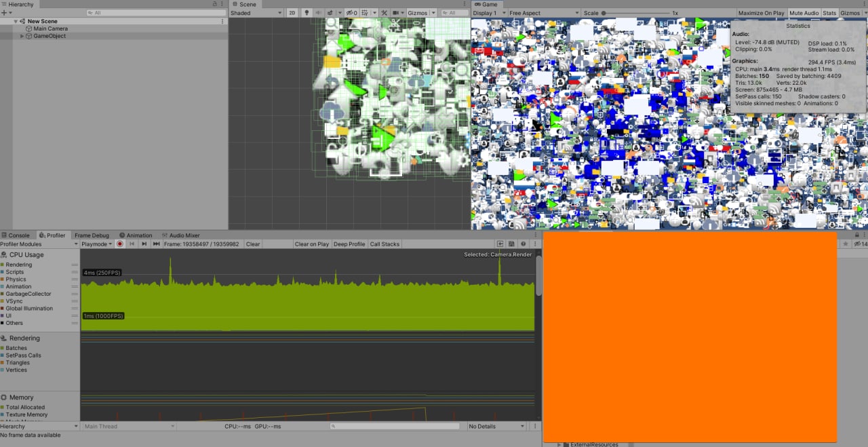Toggle Scripts category color in CPU Usage
This screenshot has height=447, width=868.
click(x=3, y=272)
